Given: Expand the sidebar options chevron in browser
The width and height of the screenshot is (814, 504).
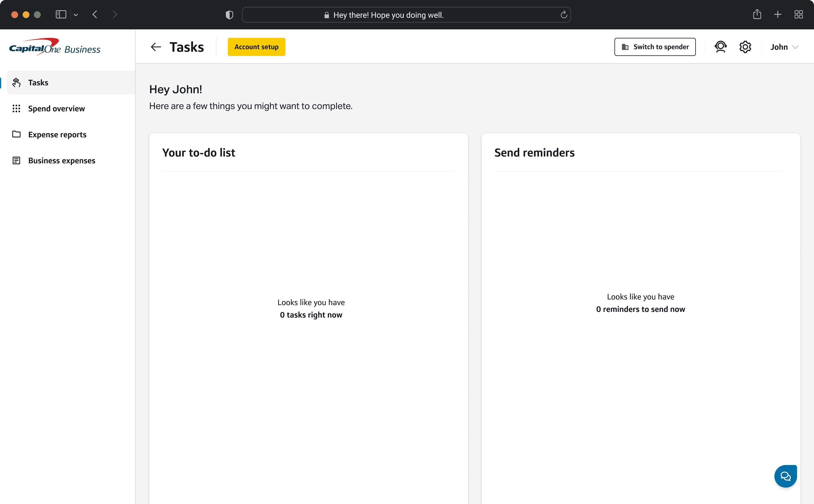Looking at the screenshot, I should (x=76, y=15).
